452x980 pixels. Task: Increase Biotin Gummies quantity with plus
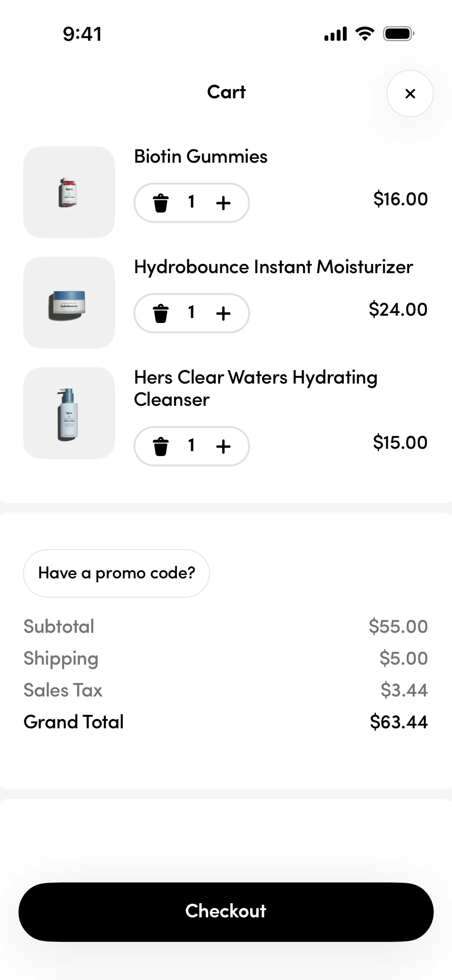coord(223,203)
